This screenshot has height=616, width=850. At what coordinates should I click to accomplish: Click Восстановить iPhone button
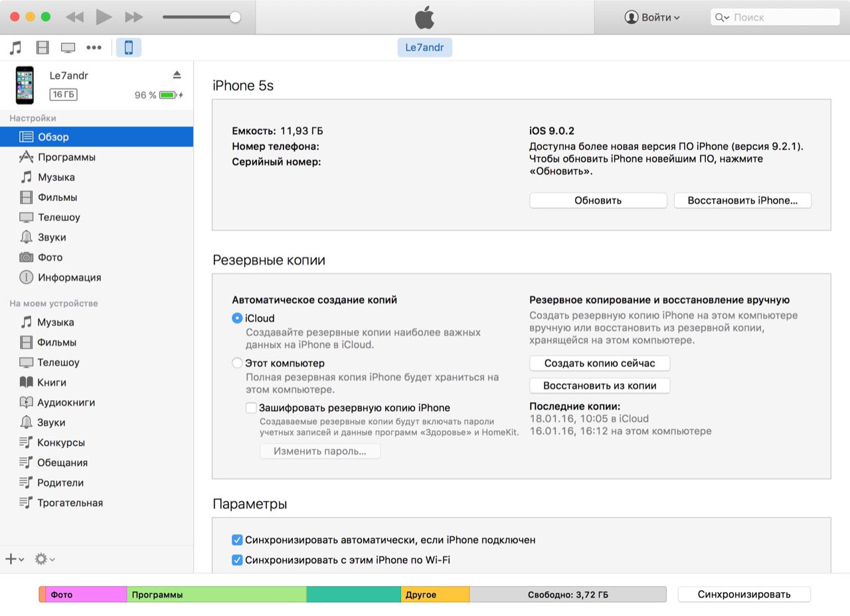point(742,200)
